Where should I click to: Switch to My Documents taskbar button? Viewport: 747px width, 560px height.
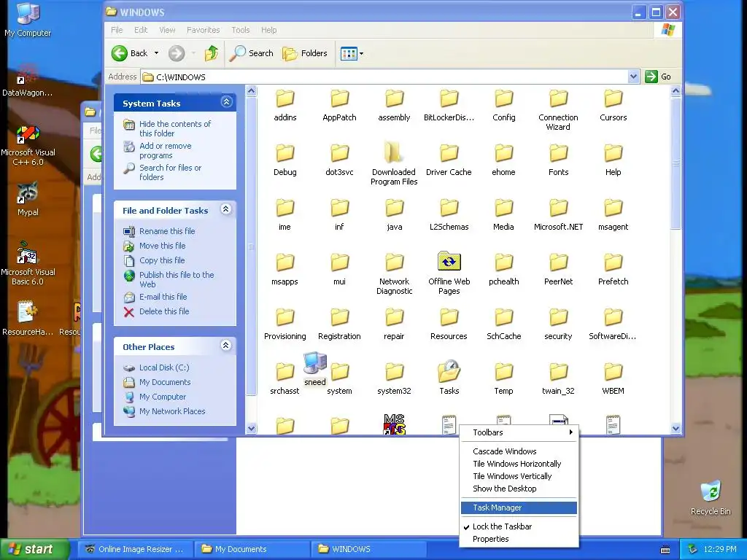point(252,549)
